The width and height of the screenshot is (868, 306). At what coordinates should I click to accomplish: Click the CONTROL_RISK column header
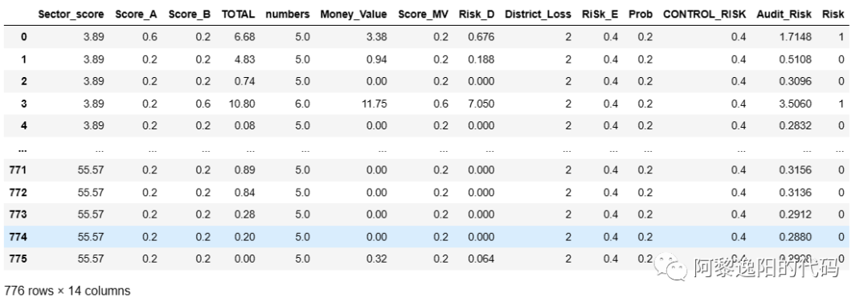(x=705, y=14)
